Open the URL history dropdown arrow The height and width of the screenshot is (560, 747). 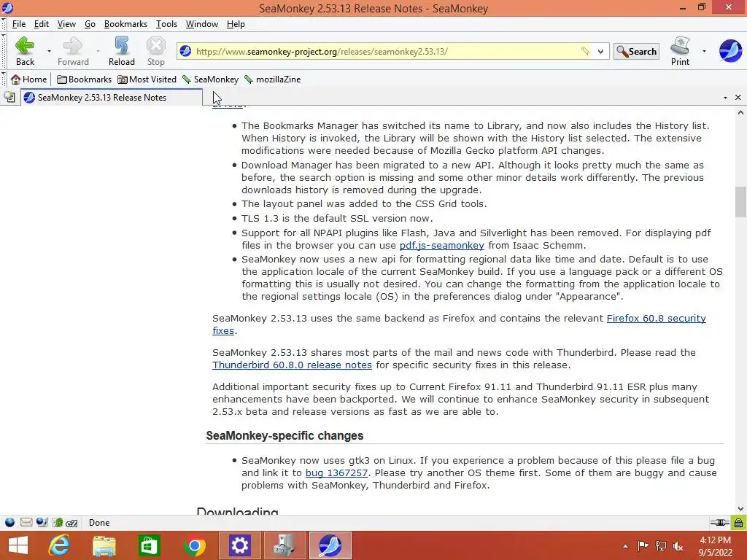(x=601, y=52)
